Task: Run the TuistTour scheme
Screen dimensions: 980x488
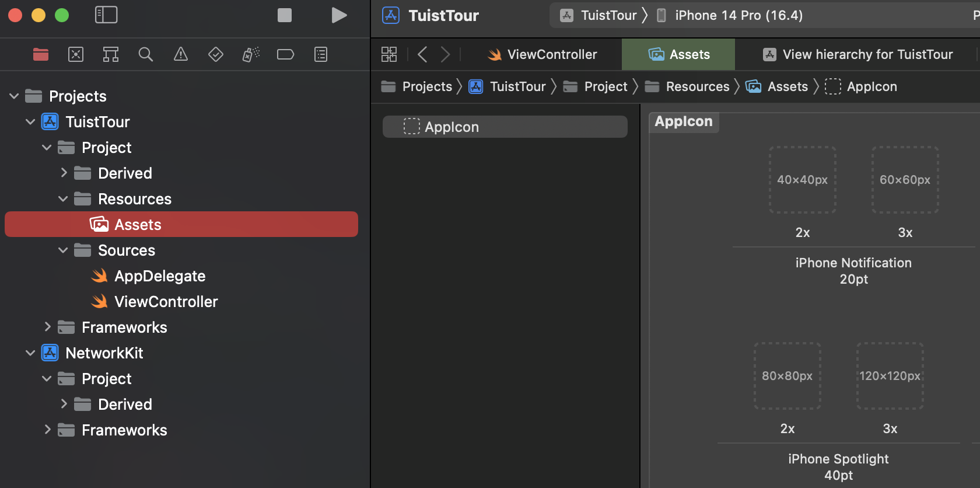Action: click(339, 15)
